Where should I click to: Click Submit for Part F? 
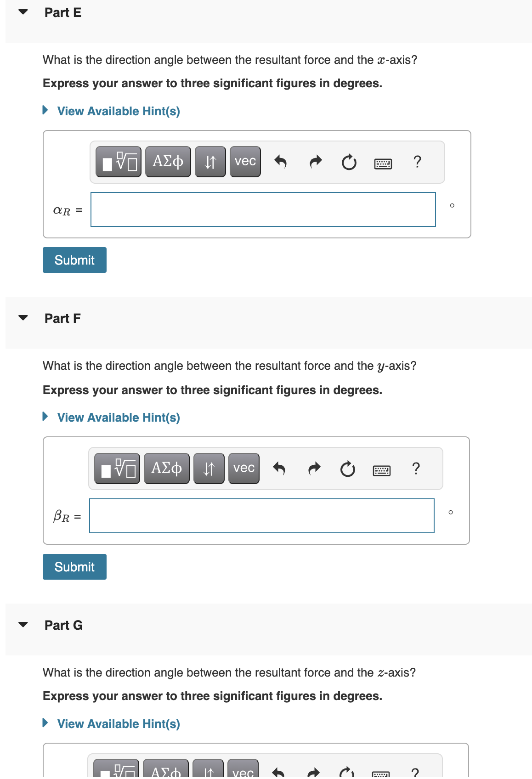click(x=74, y=566)
